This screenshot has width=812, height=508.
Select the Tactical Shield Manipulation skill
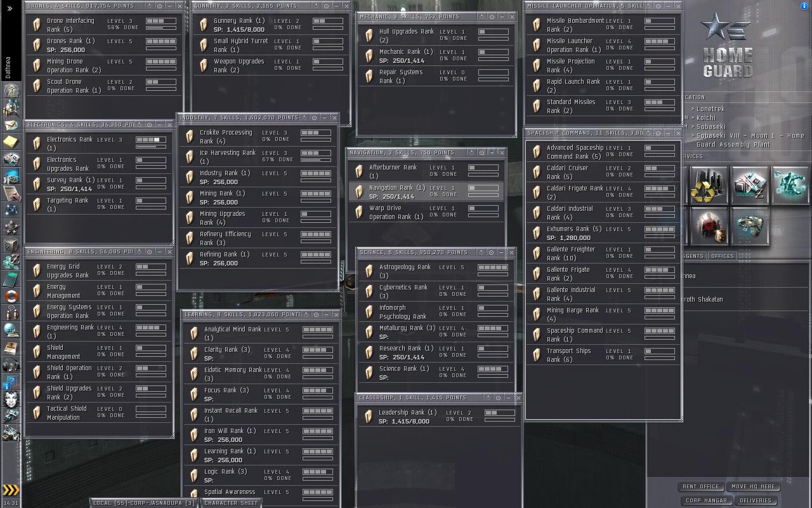coord(98,413)
